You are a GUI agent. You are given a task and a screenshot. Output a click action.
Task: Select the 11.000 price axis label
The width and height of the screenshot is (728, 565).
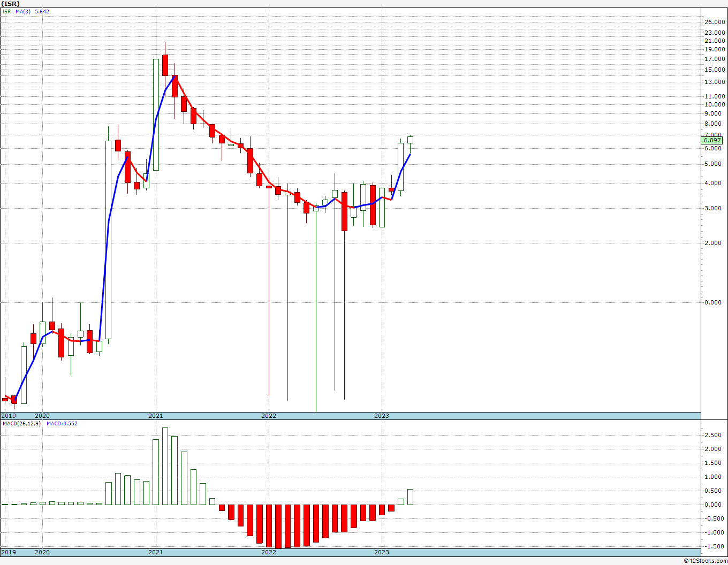pyautogui.click(x=715, y=96)
